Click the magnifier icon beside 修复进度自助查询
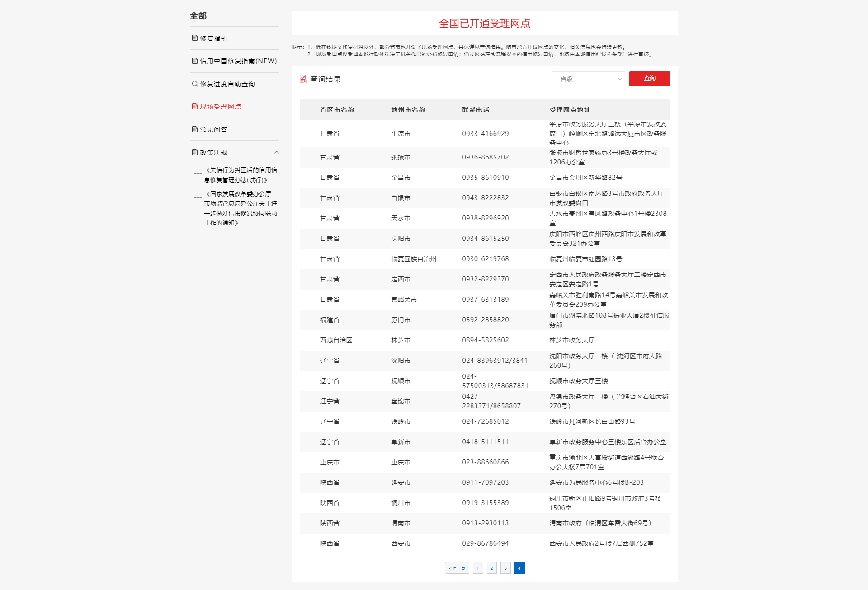Viewport: 868px width, 590px height. (194, 84)
